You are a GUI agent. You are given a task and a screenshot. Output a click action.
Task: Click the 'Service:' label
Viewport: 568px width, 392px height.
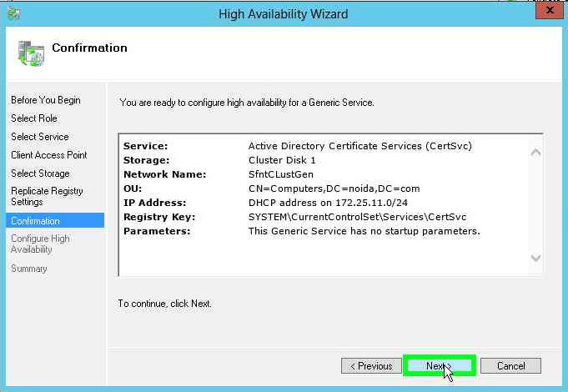click(146, 146)
